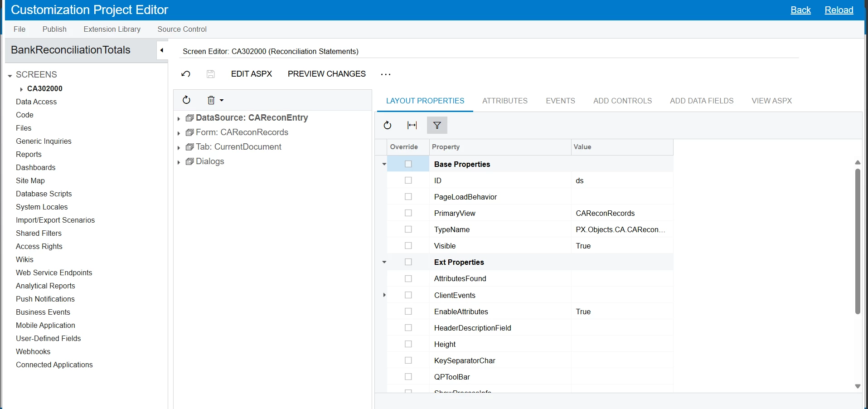Check Override for ID property
The width and height of the screenshot is (868, 409).
pyautogui.click(x=408, y=180)
